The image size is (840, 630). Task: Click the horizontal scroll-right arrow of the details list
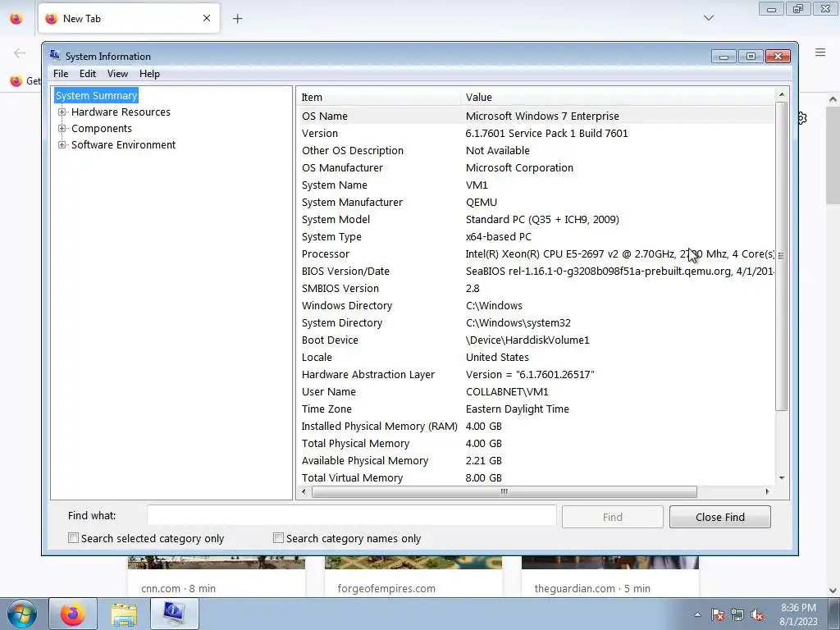coord(767,492)
